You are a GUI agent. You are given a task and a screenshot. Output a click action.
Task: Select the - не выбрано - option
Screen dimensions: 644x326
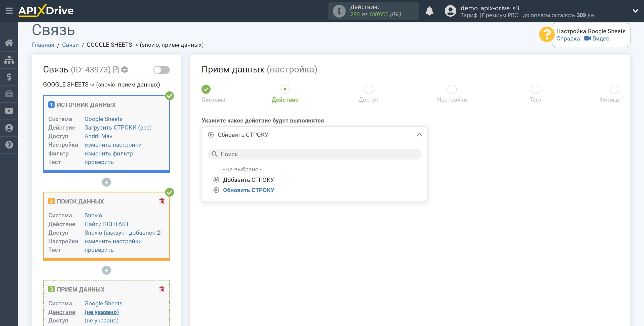pos(242,169)
